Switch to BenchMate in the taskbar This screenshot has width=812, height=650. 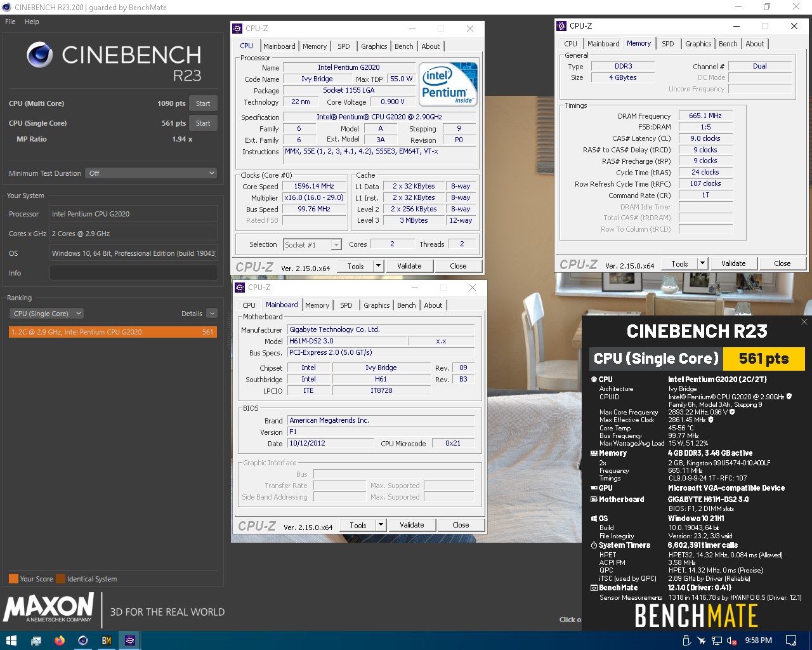[107, 640]
